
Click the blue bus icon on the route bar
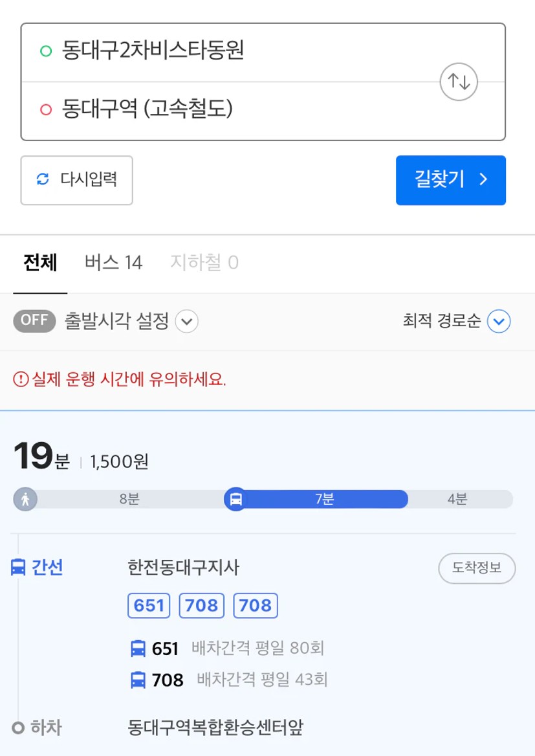click(x=235, y=499)
